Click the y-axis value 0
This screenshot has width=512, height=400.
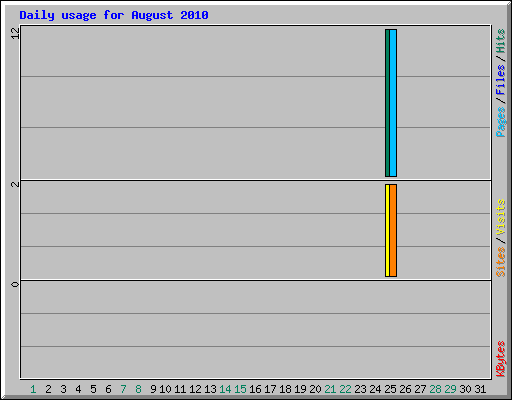15,284
